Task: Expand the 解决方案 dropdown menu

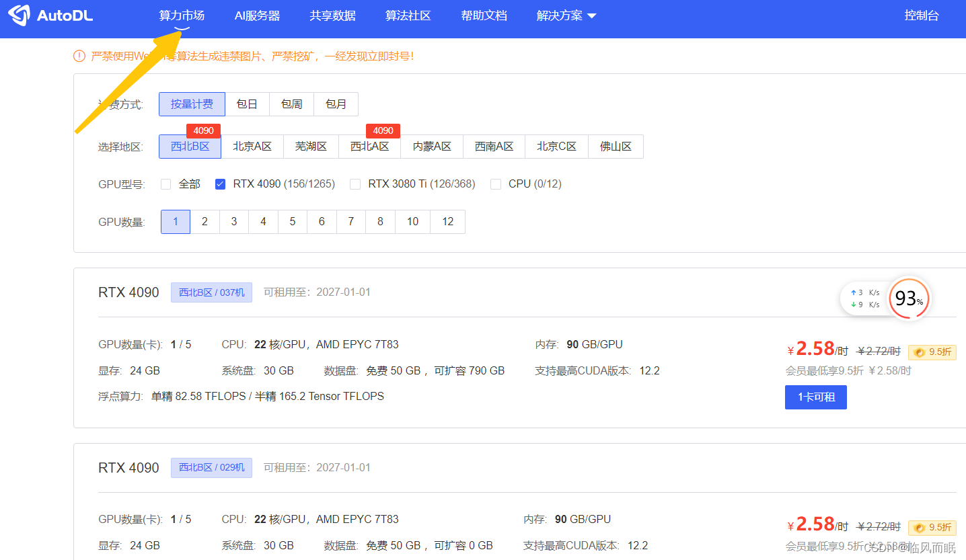Action: [x=566, y=15]
